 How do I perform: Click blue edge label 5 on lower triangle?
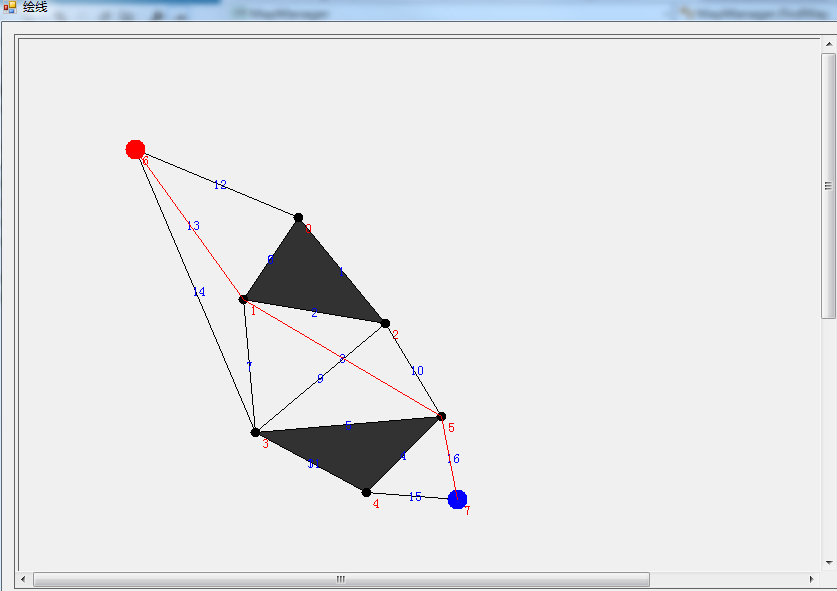pos(349,425)
